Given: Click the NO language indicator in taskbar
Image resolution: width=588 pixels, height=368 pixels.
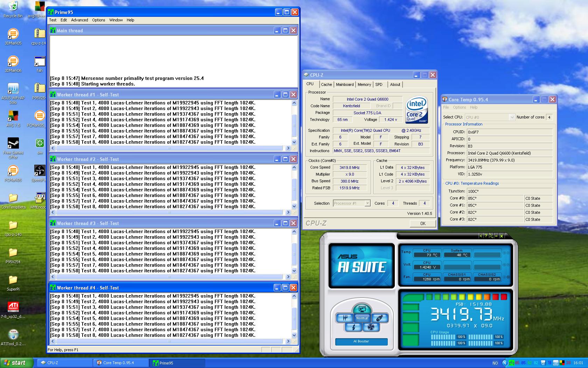Looking at the screenshot, I should click(495, 363).
